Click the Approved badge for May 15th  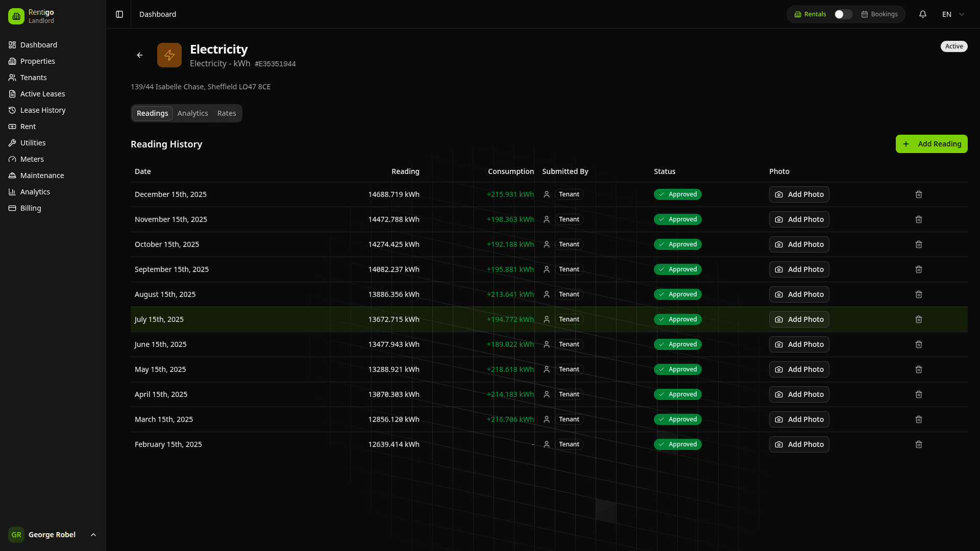[x=677, y=369]
